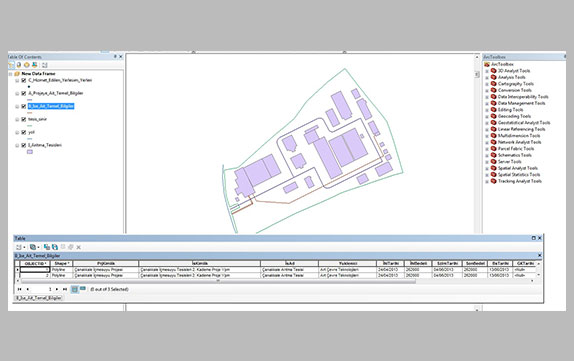Click the OBJECTID column header

point(35,263)
